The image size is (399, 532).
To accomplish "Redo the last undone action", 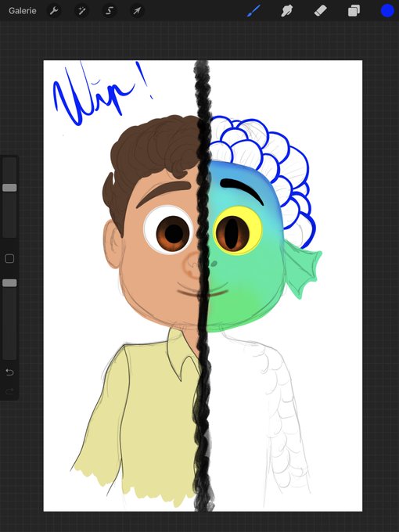I will [9, 391].
